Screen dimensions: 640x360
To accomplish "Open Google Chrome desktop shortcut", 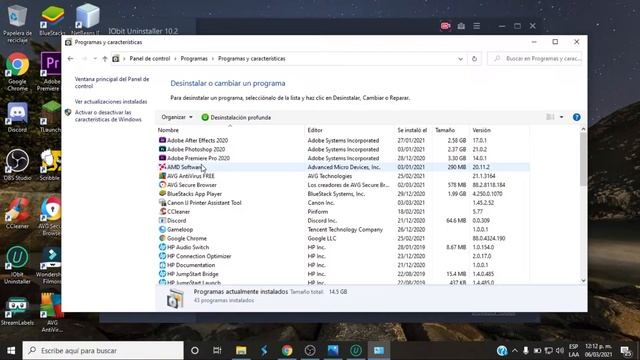I will 17,72.
